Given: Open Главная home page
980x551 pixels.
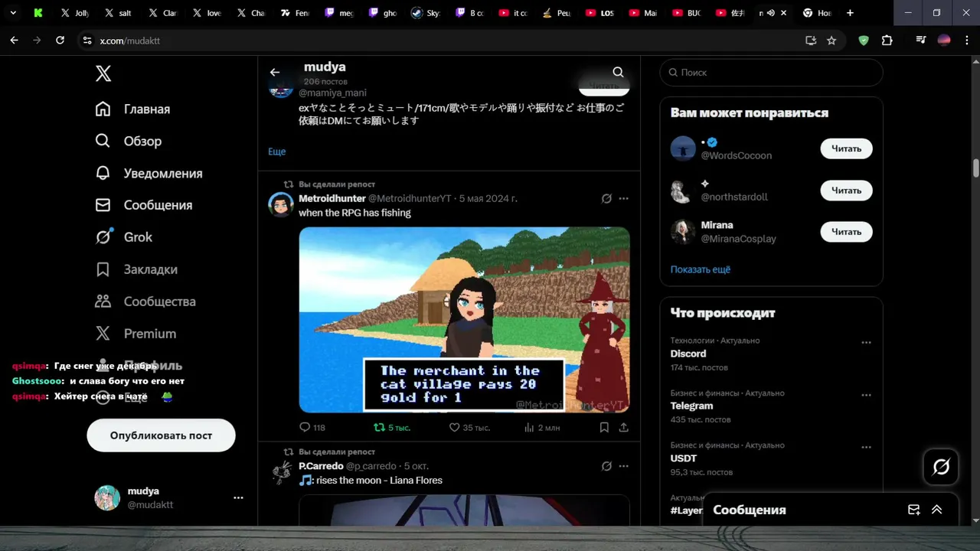Looking at the screenshot, I should coord(132,109).
